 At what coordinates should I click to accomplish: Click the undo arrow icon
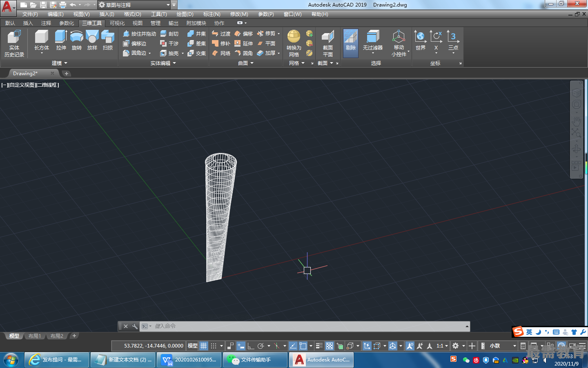tap(73, 5)
